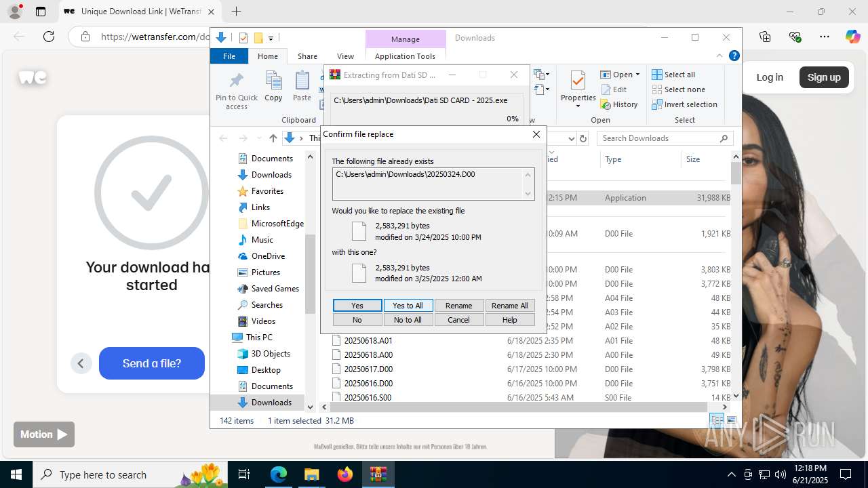868x488 pixels.
Task: Click No in the replace dialog
Action: (x=357, y=320)
